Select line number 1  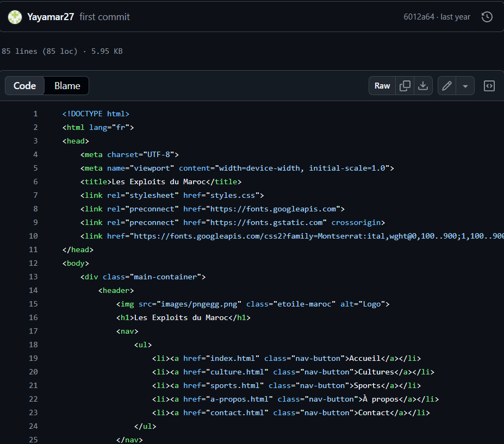[x=35, y=114]
